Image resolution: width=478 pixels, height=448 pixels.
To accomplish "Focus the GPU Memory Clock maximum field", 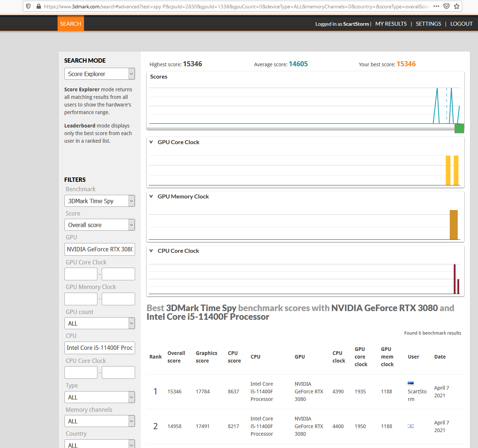I will coord(118,299).
